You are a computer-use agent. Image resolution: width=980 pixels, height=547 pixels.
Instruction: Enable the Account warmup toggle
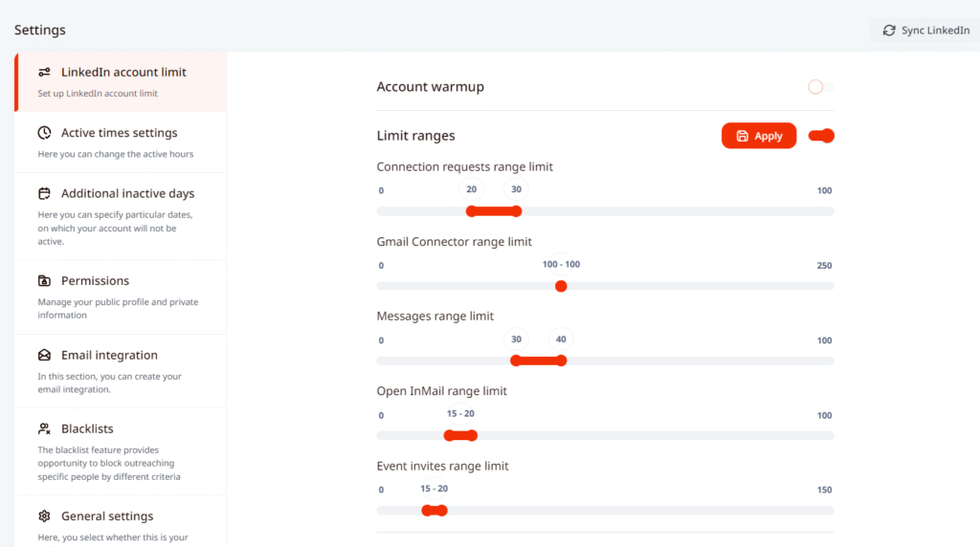[820, 87]
